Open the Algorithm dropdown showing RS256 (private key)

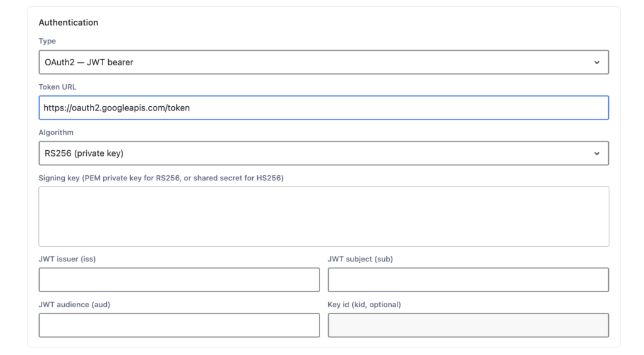point(324,153)
